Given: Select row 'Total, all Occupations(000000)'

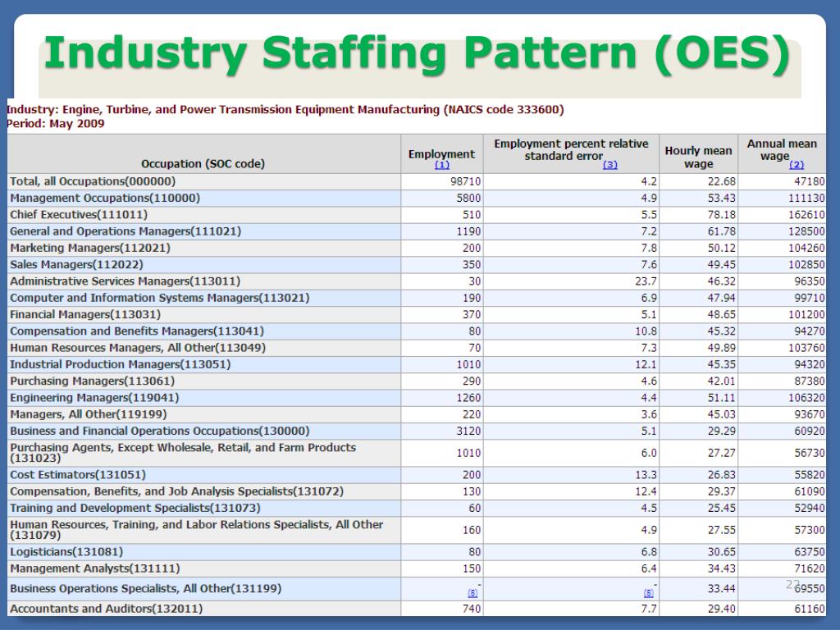Looking at the screenshot, I should 416,181.
